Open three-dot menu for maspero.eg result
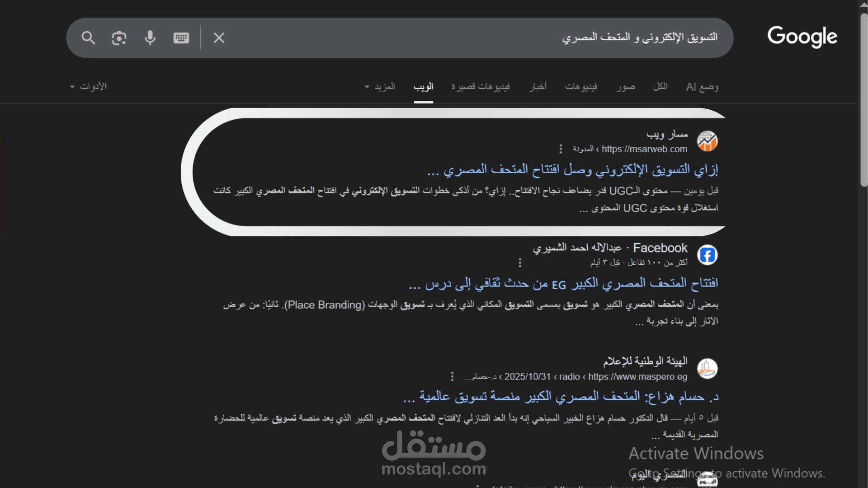 (452, 376)
